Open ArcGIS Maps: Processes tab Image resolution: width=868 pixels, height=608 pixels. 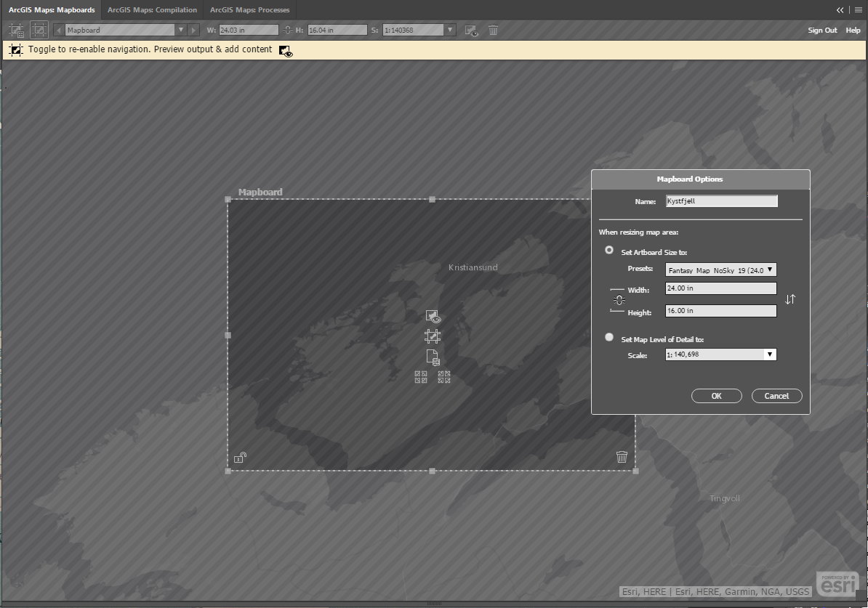point(249,10)
